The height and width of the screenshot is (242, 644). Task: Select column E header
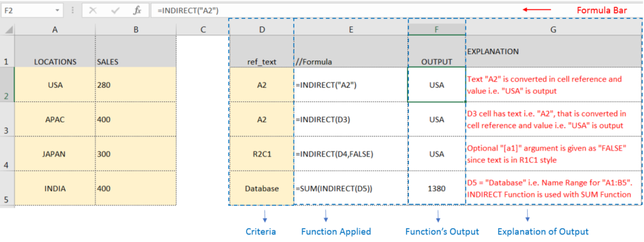click(x=351, y=29)
